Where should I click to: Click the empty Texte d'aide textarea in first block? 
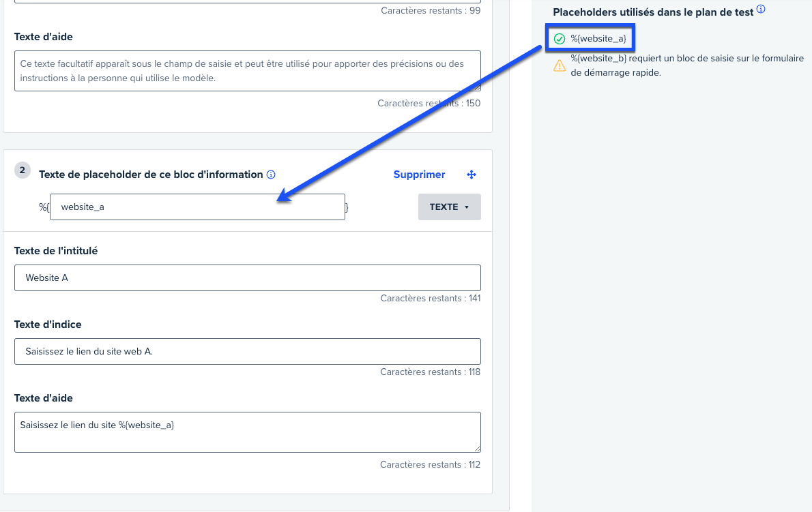tap(248, 71)
